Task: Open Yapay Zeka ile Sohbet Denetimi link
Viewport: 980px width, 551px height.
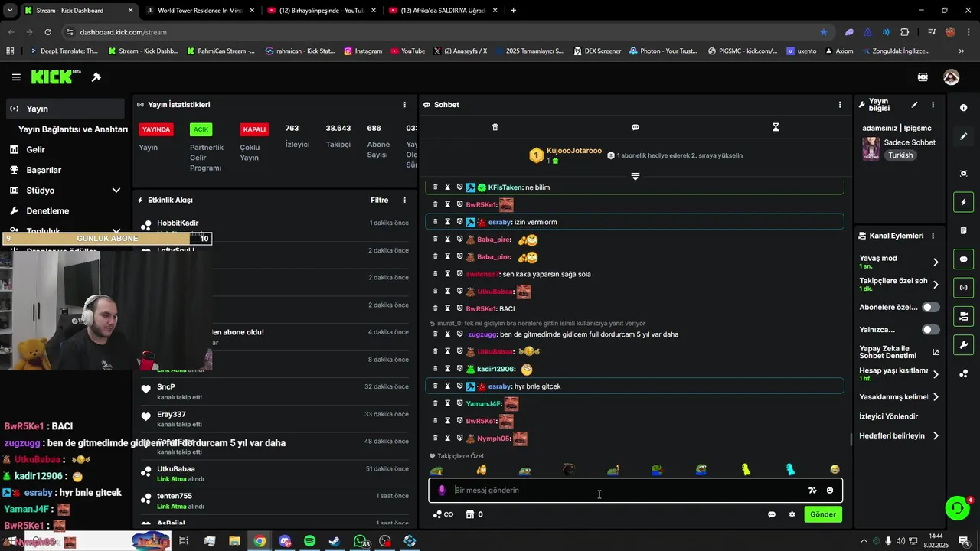Action: point(899,352)
